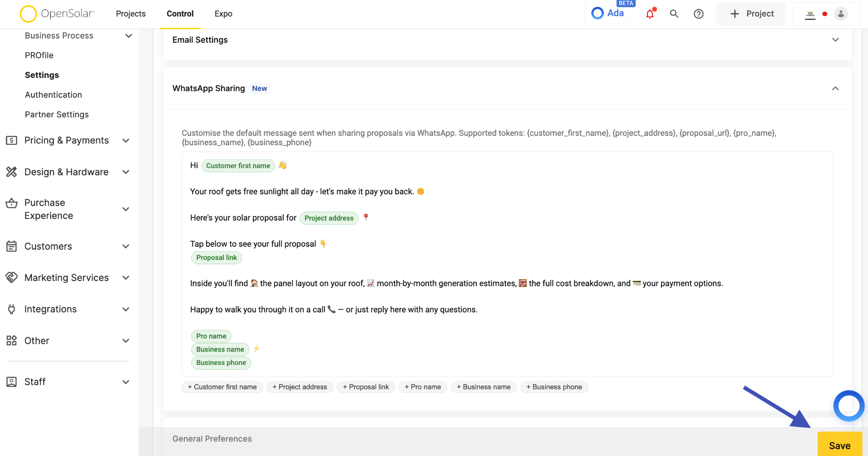Switch to the Projects tab
The height and width of the screenshot is (456, 868).
131,14
